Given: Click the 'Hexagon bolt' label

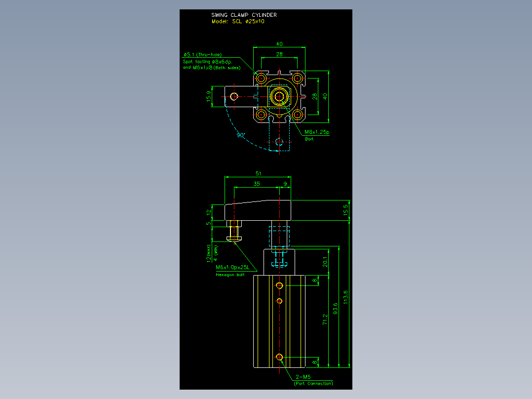Looking at the screenshot, I should point(230,275).
